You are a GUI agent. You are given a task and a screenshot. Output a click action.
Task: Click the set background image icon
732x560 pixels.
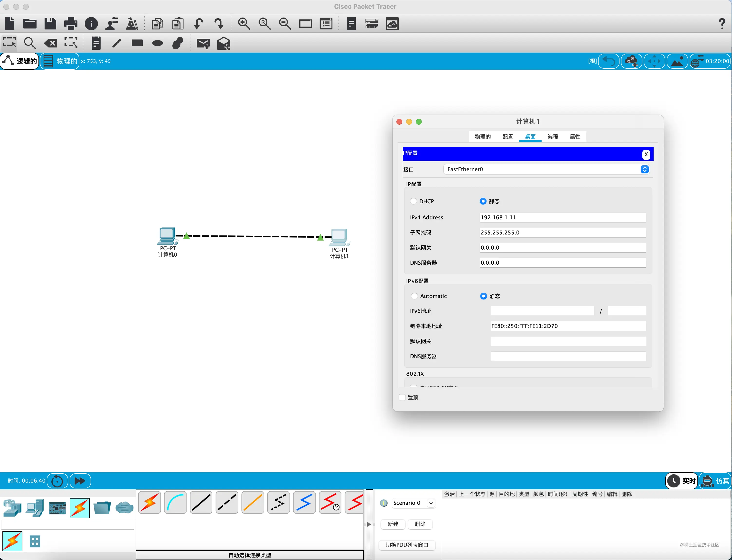click(677, 61)
